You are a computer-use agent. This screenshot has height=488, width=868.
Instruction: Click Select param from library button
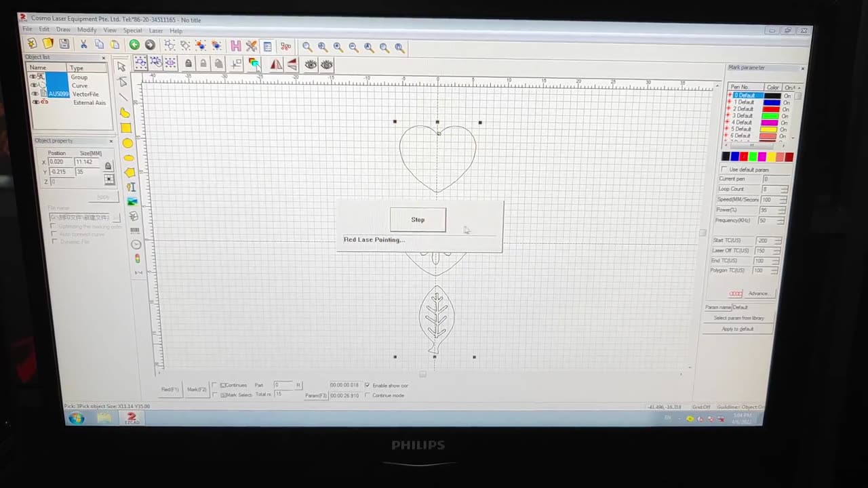(738, 318)
